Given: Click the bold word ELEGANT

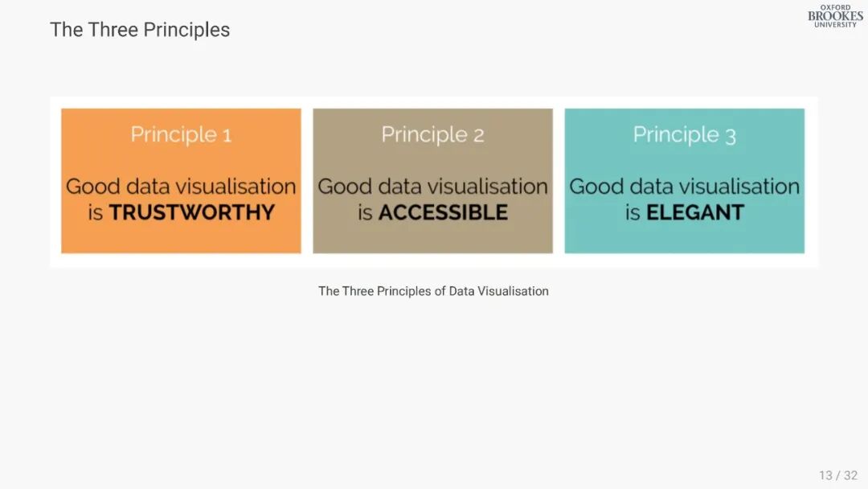Looking at the screenshot, I should tap(694, 212).
